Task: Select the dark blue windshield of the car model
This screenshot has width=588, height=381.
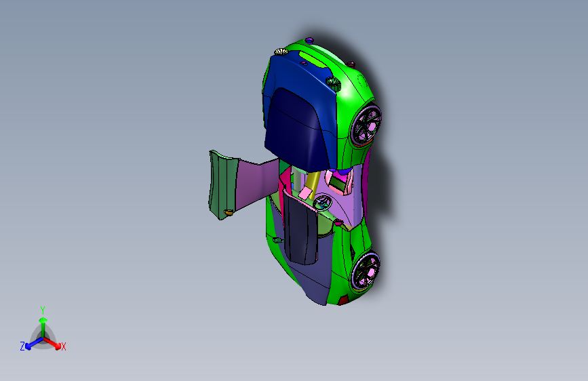Action: [x=296, y=129]
